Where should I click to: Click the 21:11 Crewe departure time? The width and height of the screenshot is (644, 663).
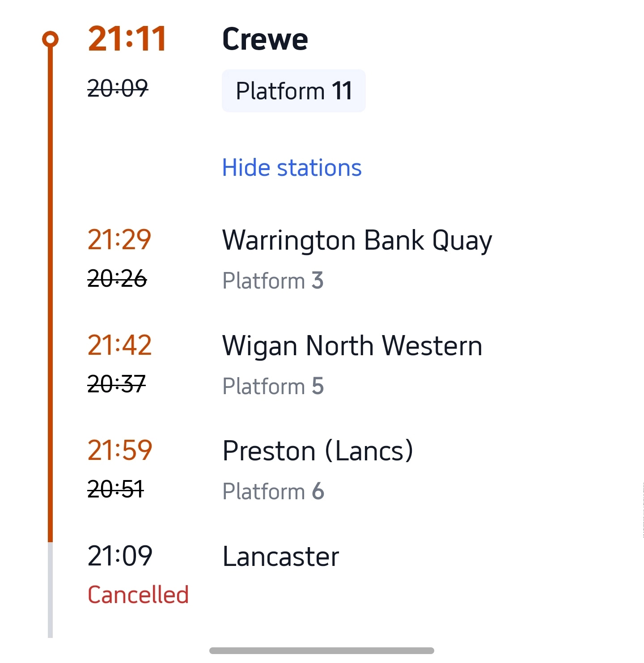coord(127,39)
